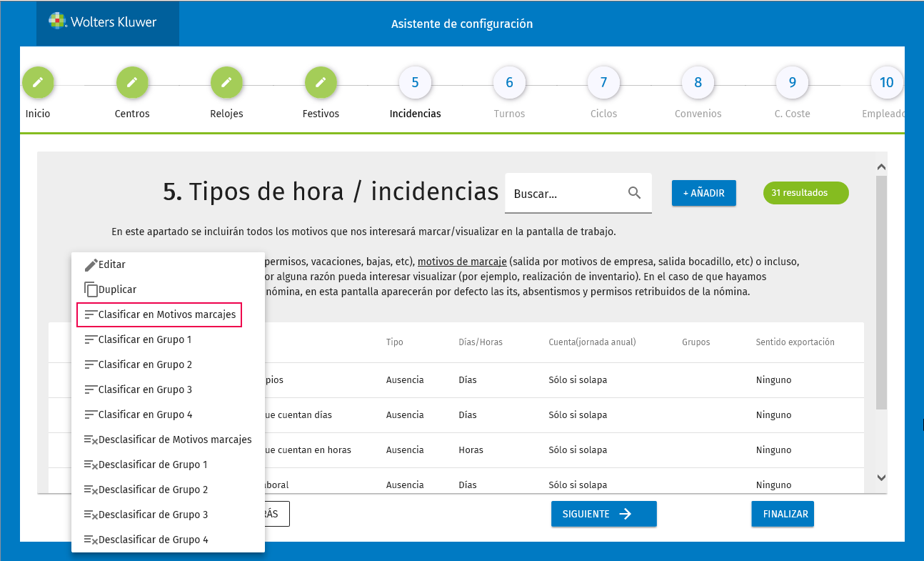924x561 pixels.
Task: Click the scrollbar down arrow
Action: (x=881, y=477)
